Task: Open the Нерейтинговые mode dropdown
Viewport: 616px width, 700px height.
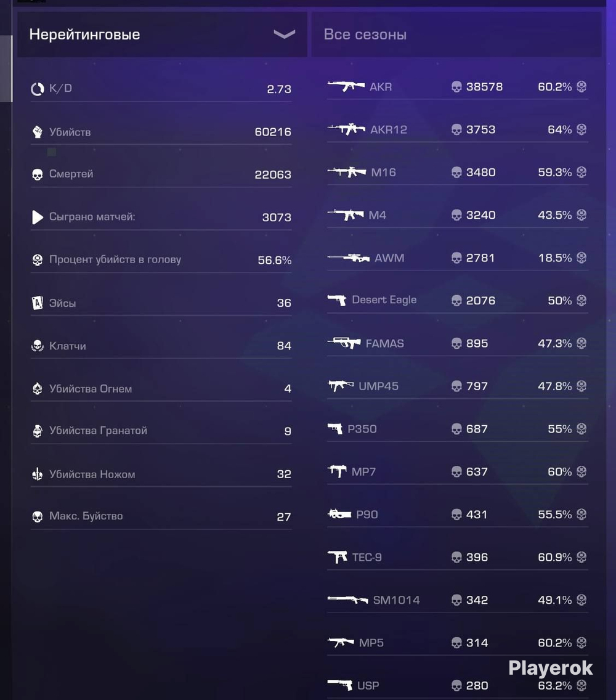Action: tap(162, 35)
